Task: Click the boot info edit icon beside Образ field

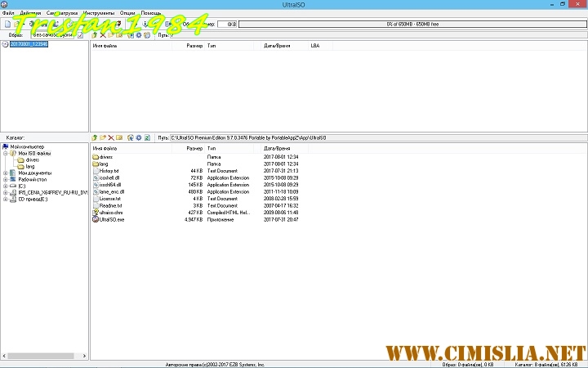Action: point(80,35)
